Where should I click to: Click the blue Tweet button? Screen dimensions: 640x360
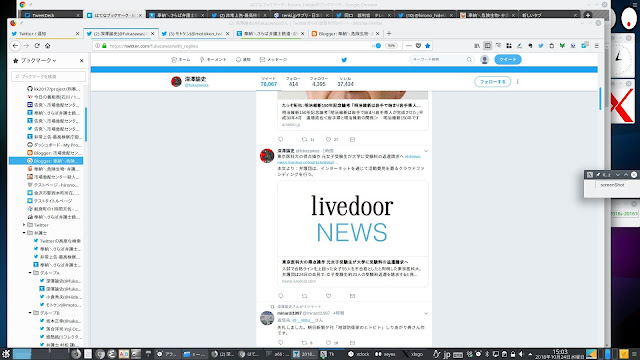tap(508, 60)
